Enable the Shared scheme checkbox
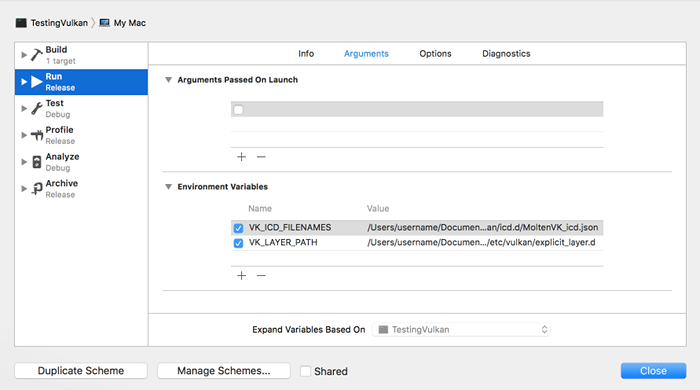 point(305,371)
